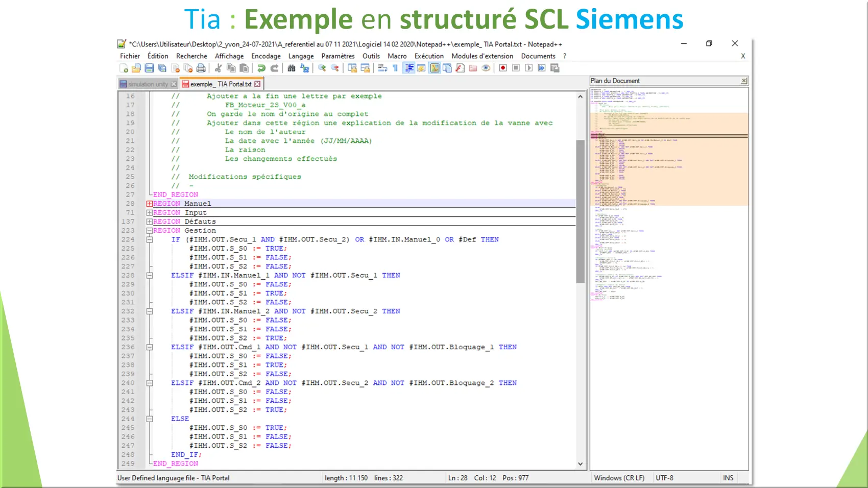
Task: Toggle file monitoring with the eye icon
Action: coord(486,68)
